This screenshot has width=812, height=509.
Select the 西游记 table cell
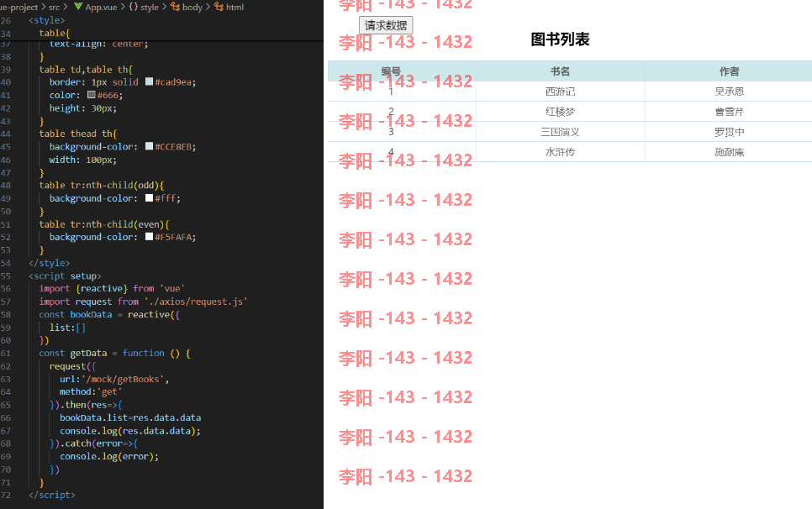(561, 92)
